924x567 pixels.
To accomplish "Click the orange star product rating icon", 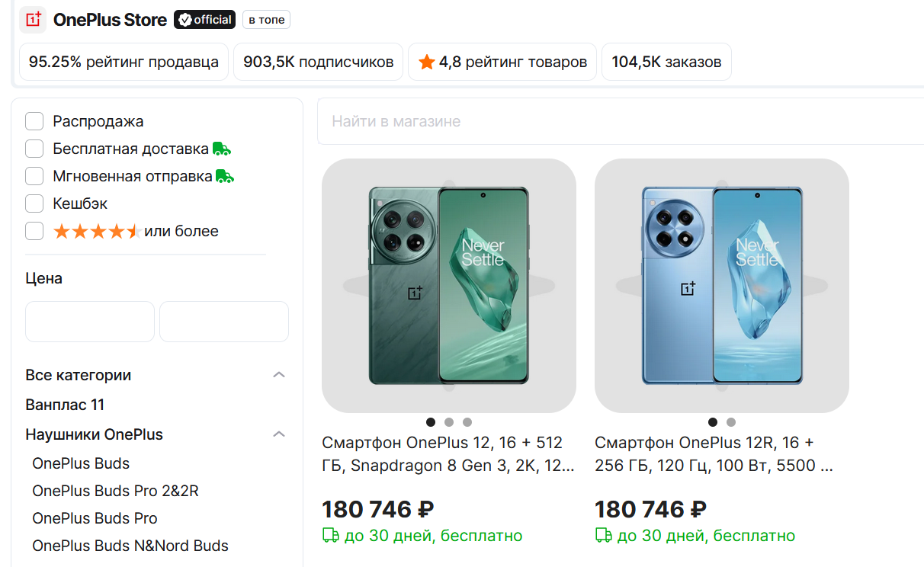I will tap(427, 62).
